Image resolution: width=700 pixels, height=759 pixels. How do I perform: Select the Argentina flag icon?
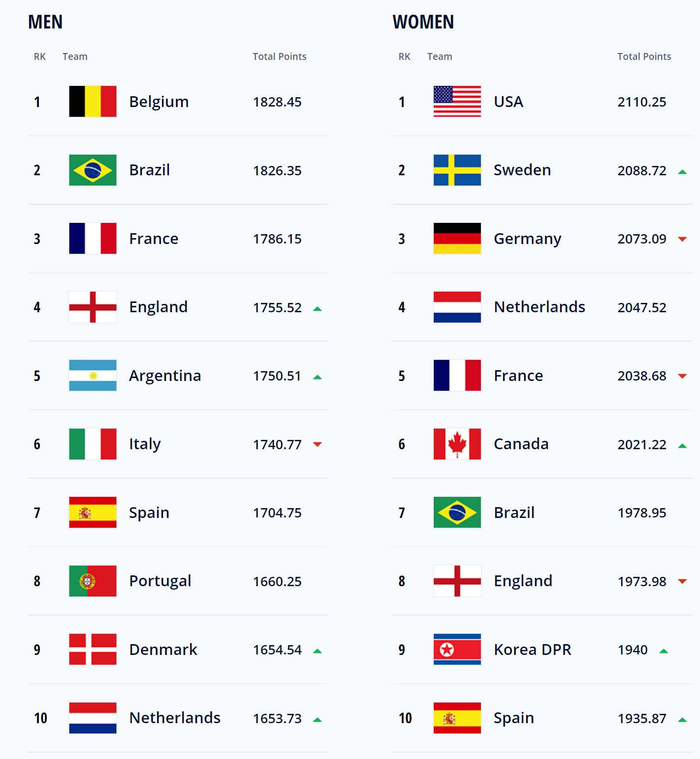[93, 376]
